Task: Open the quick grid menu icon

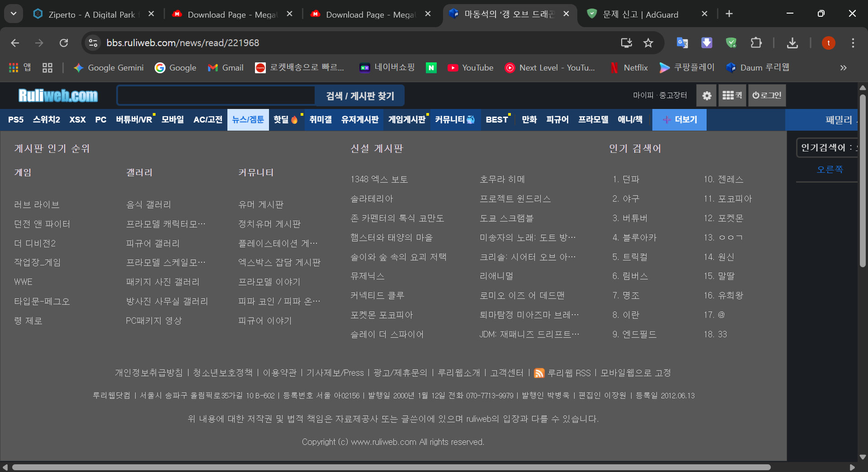Action: point(732,95)
